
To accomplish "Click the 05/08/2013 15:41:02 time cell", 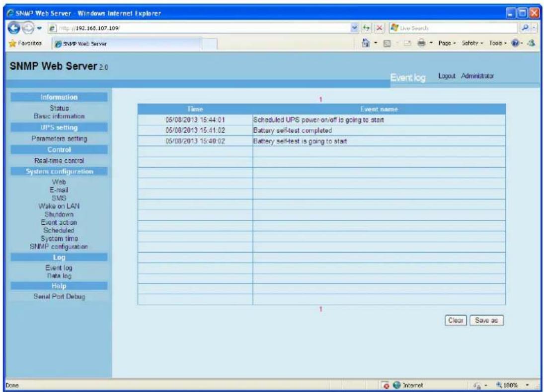I will (x=195, y=131).
